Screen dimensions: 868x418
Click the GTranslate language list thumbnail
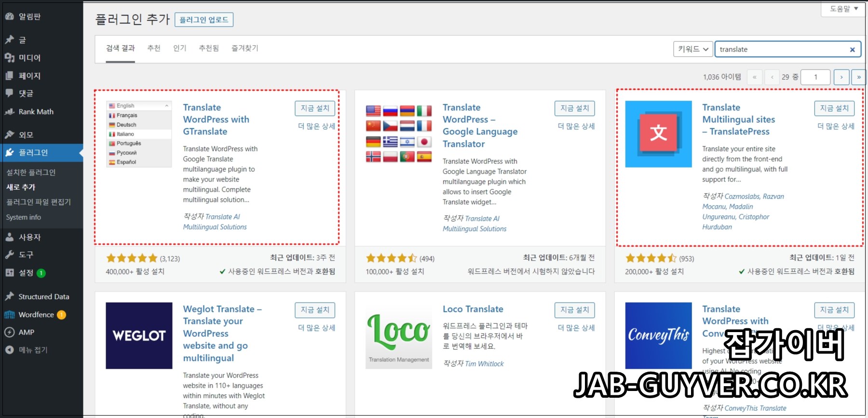click(x=139, y=134)
